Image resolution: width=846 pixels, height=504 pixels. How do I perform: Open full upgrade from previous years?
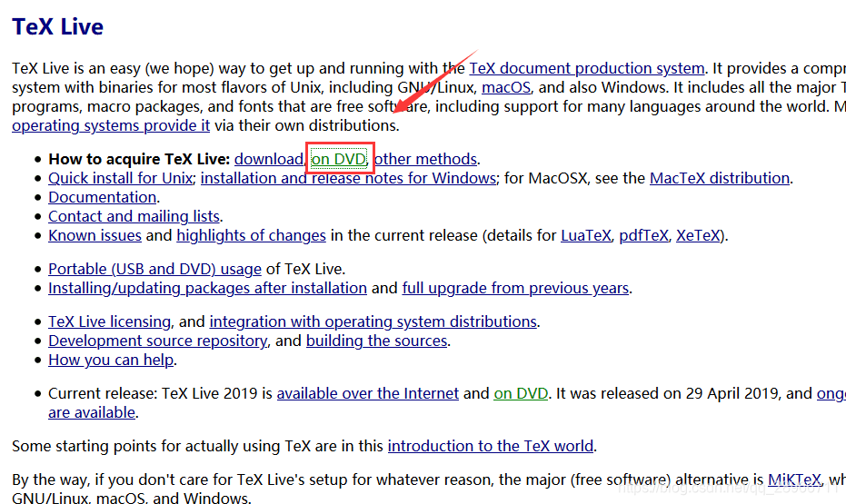[x=515, y=288]
